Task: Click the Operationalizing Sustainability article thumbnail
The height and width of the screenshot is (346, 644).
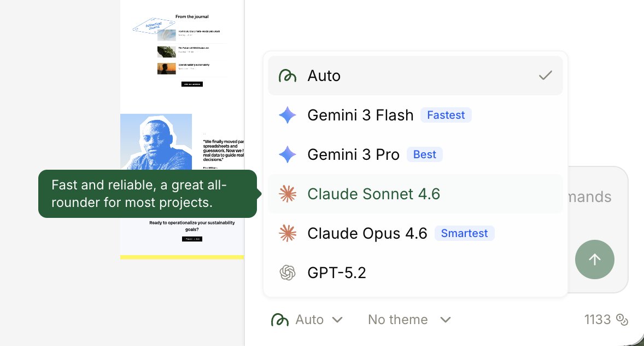Action: coord(167,68)
